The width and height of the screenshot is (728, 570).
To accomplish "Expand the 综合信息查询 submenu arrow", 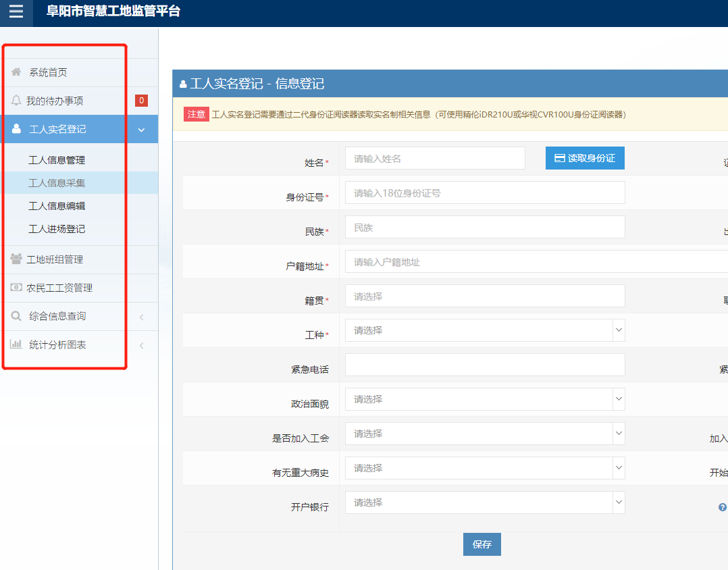I will coord(141,317).
